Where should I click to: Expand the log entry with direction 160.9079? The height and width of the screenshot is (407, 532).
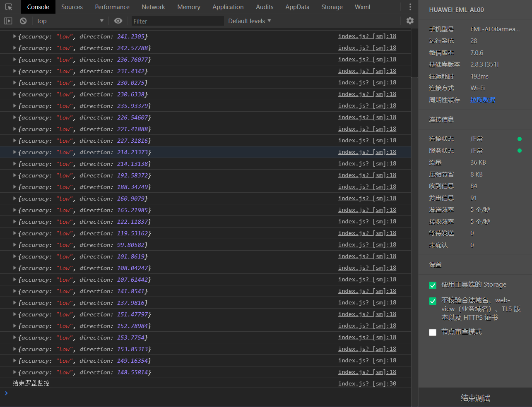click(15, 199)
